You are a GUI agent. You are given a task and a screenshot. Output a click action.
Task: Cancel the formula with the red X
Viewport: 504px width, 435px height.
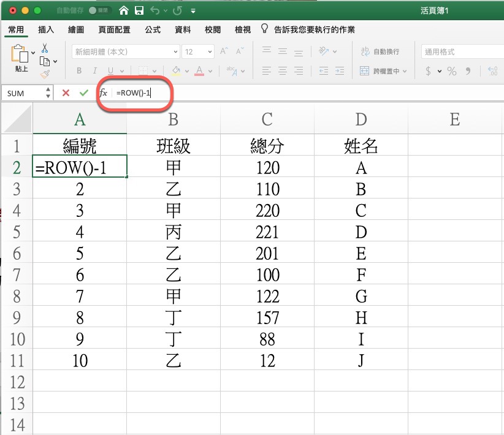pyautogui.click(x=66, y=93)
